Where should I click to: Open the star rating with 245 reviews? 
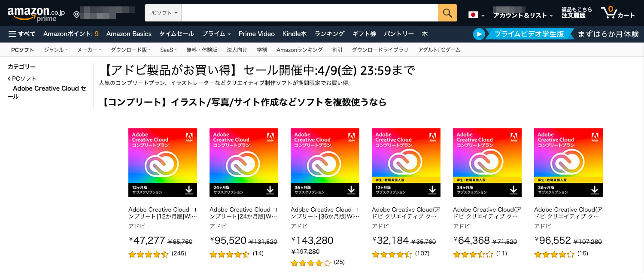(149, 254)
